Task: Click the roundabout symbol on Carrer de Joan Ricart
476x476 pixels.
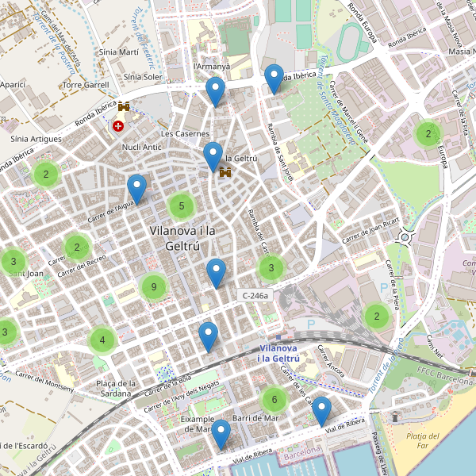Action: 405,237
